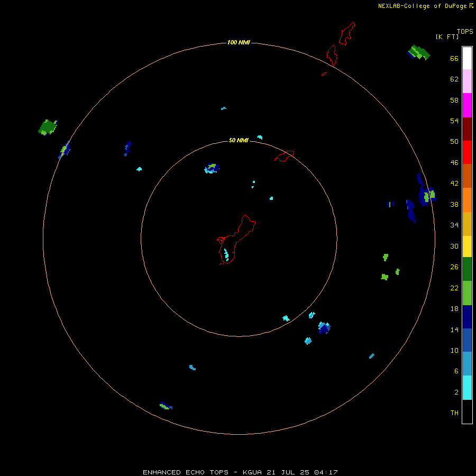Click the white swatch in the tops legend
This screenshot has width=476, height=476.
pyautogui.click(x=467, y=58)
